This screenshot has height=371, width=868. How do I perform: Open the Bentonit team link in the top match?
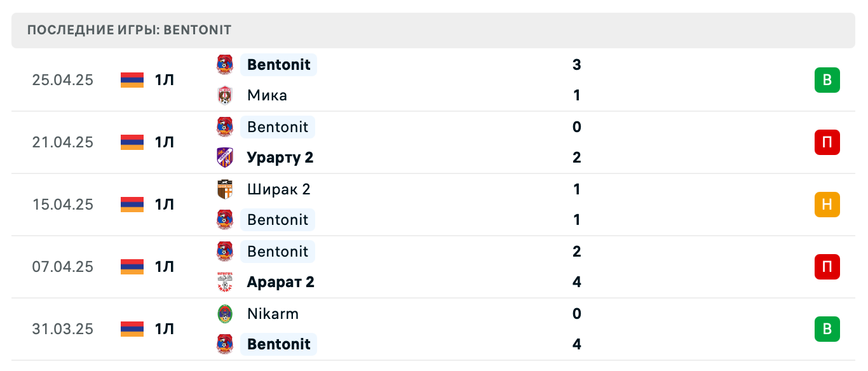tap(278, 65)
